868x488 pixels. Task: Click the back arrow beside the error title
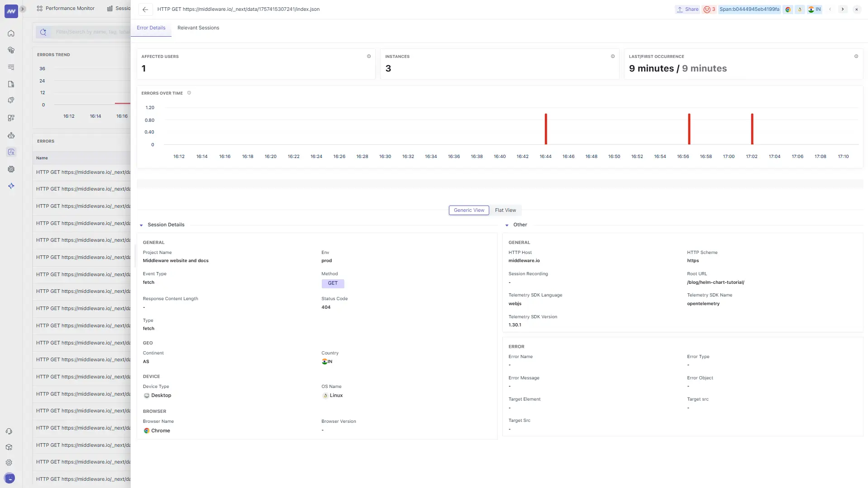[x=145, y=10]
